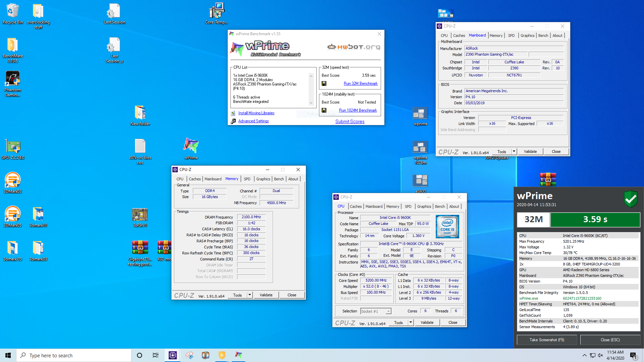
Task: Open the New folder desktop icon
Action: pos(140,115)
